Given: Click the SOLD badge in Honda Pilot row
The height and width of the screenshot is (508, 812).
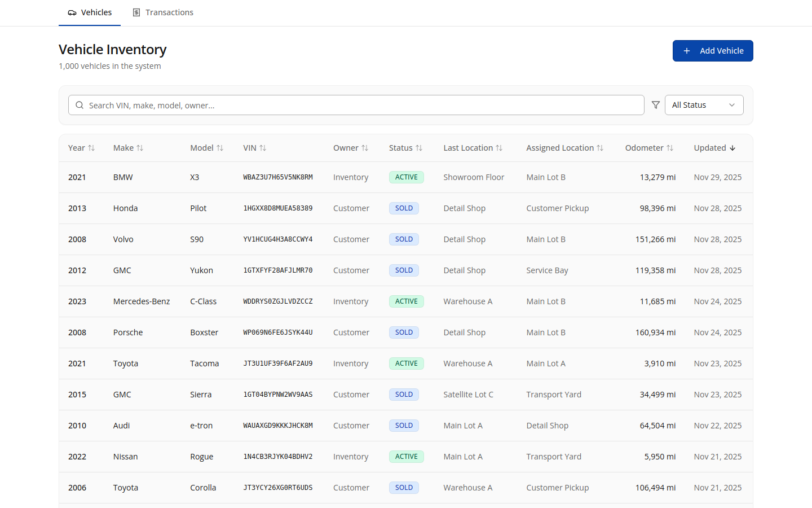Looking at the screenshot, I should coord(404,208).
